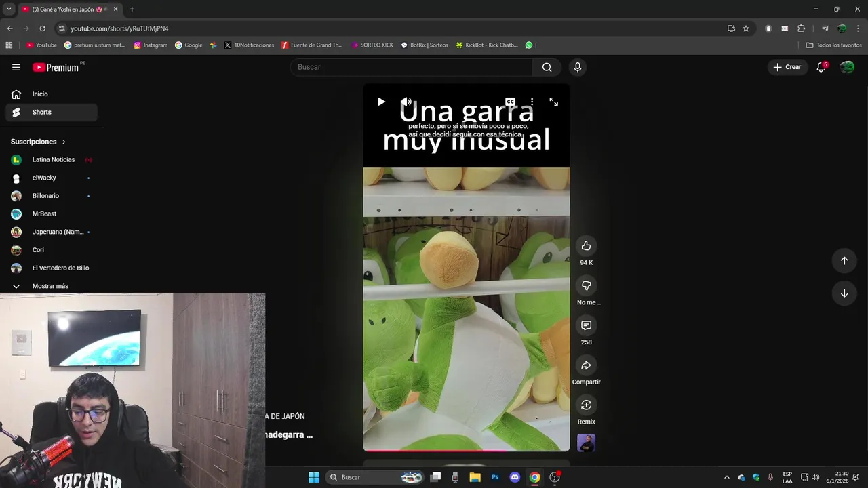The image size is (868, 488).
Task: Open the comments panel showing 258
Action: 587,325
